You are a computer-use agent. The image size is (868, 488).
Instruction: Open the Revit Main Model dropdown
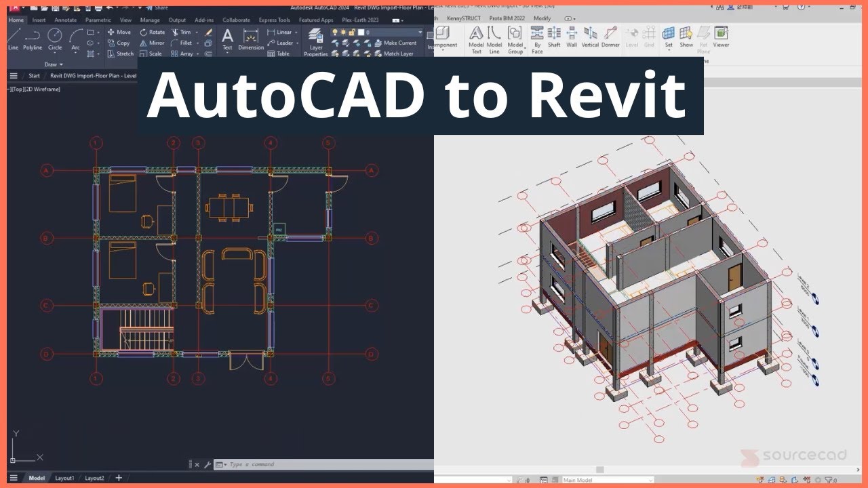click(x=608, y=480)
